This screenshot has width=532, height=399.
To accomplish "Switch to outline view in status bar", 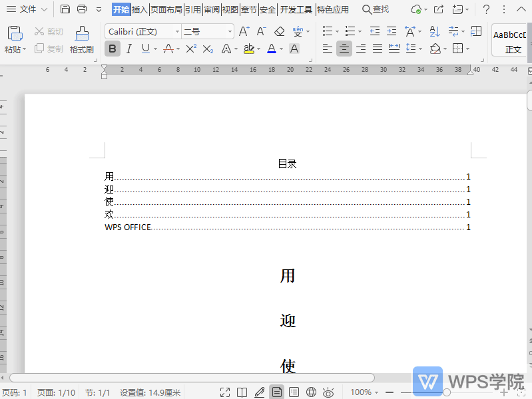I will click(294, 392).
